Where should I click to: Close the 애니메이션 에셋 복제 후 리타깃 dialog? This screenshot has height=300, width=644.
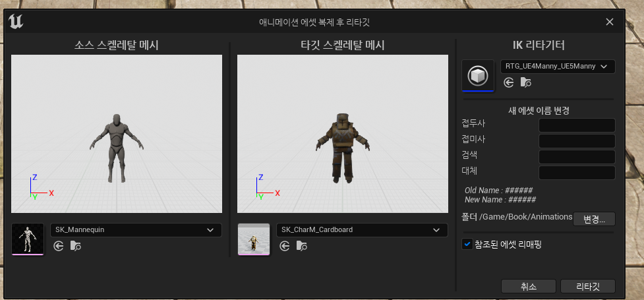coord(610,22)
